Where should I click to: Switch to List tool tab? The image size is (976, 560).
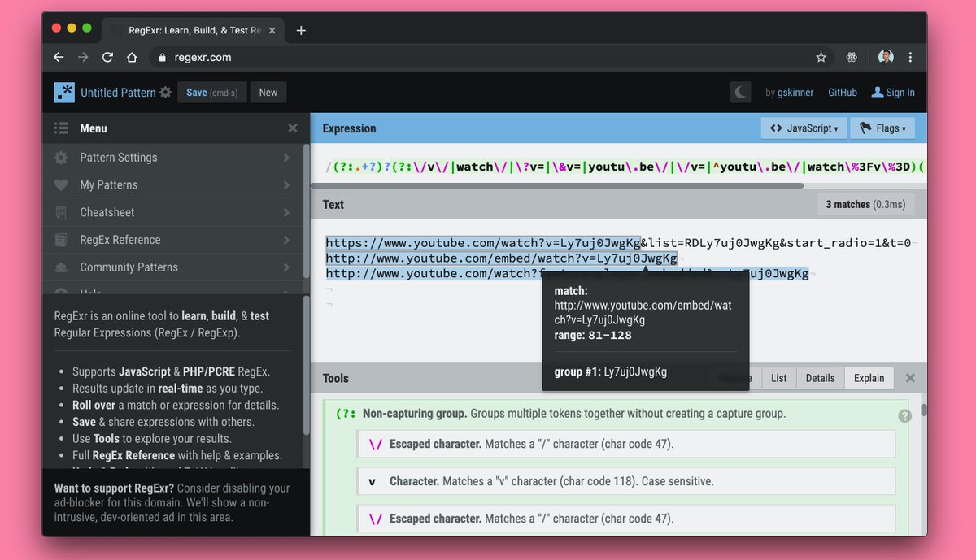[778, 378]
